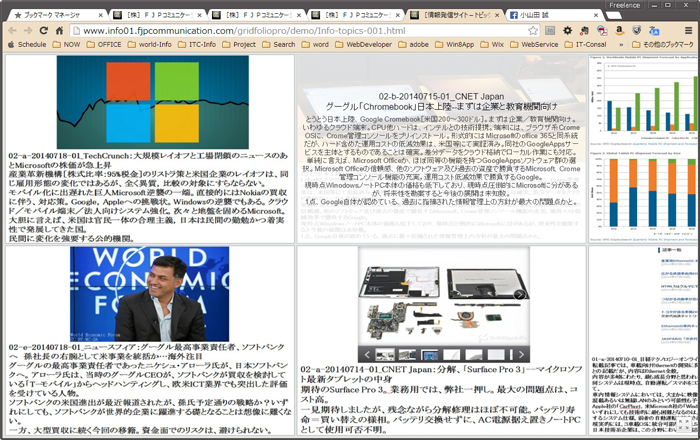Click the browser forward arrow
This screenshot has height=440, width=700.
coord(28,30)
